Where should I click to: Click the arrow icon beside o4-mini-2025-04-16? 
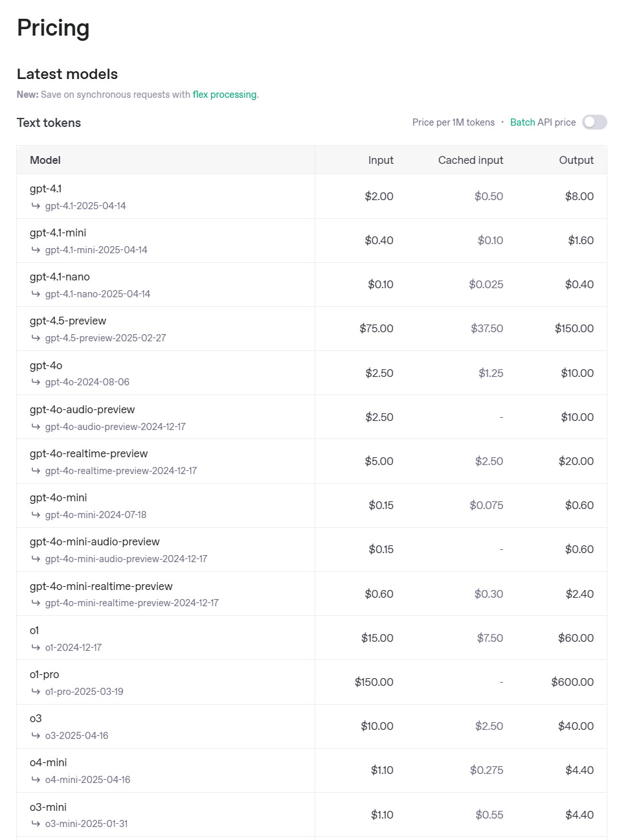pyautogui.click(x=36, y=780)
